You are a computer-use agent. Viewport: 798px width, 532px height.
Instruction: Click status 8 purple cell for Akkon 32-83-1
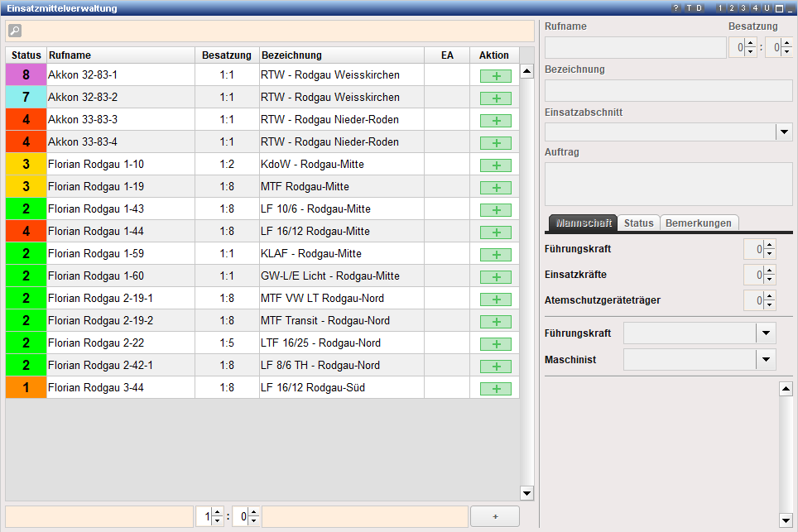click(x=26, y=75)
